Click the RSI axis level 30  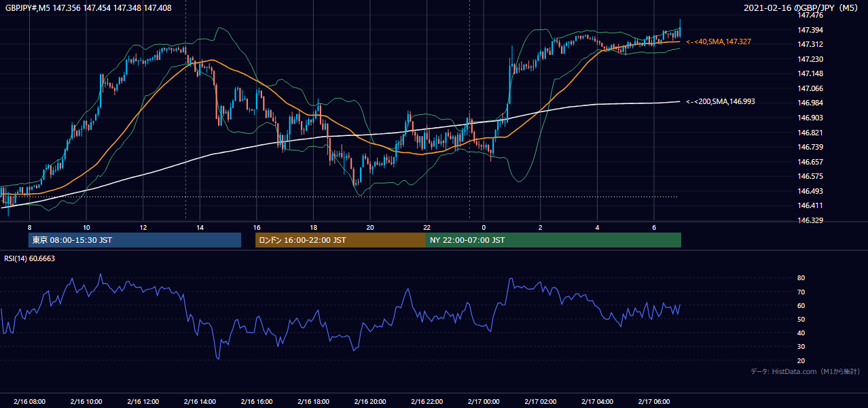pos(801,347)
